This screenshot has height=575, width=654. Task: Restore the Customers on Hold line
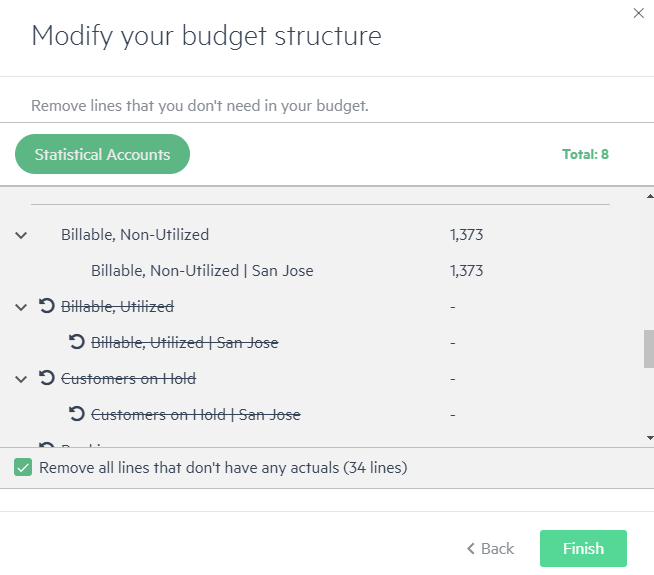(x=47, y=378)
